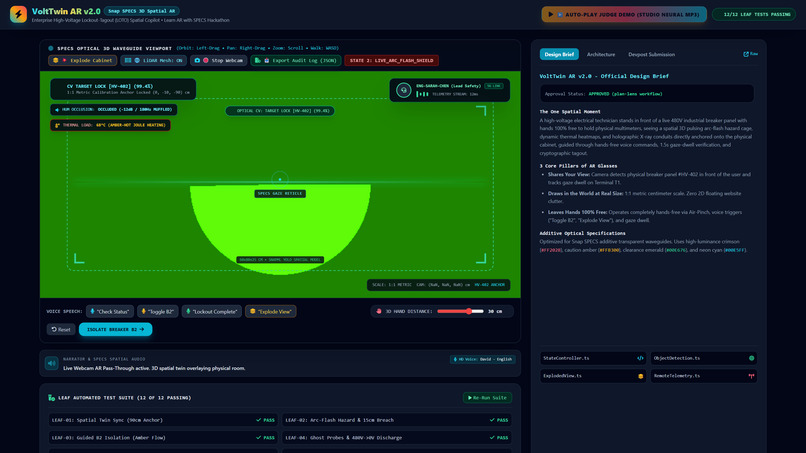The image size is (806, 453).
Task: Click the microphone icon on Toggle B2
Action: [143, 311]
